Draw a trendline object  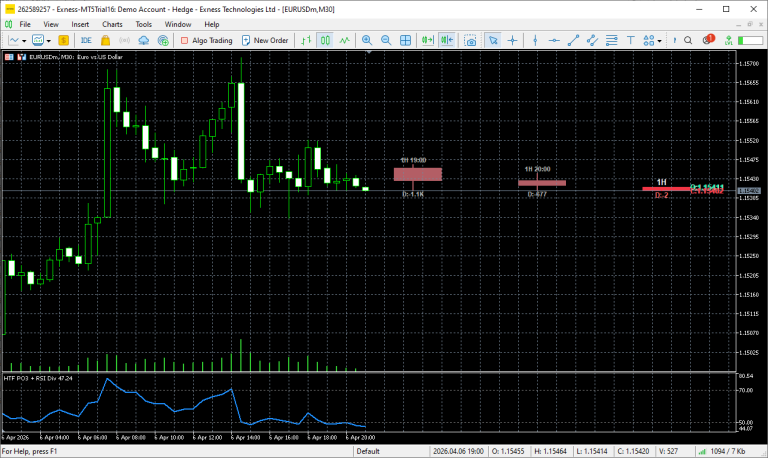[x=573, y=40]
